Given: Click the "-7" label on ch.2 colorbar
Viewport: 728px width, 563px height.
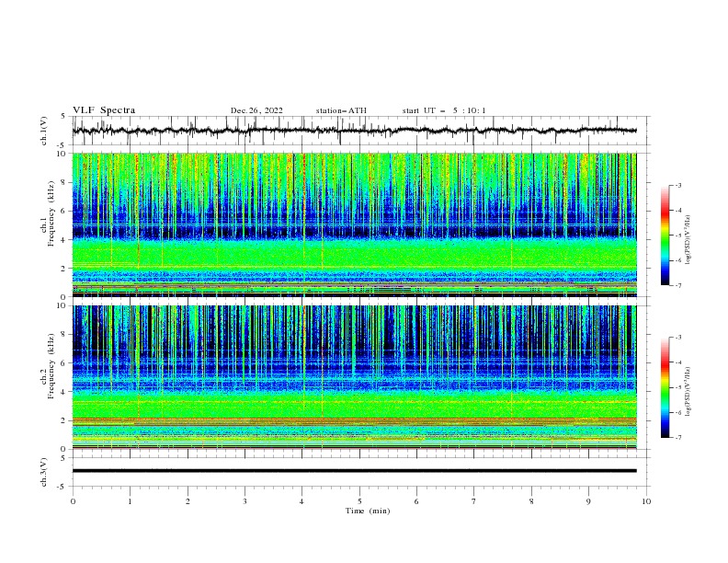Looking at the screenshot, I should (677, 437).
